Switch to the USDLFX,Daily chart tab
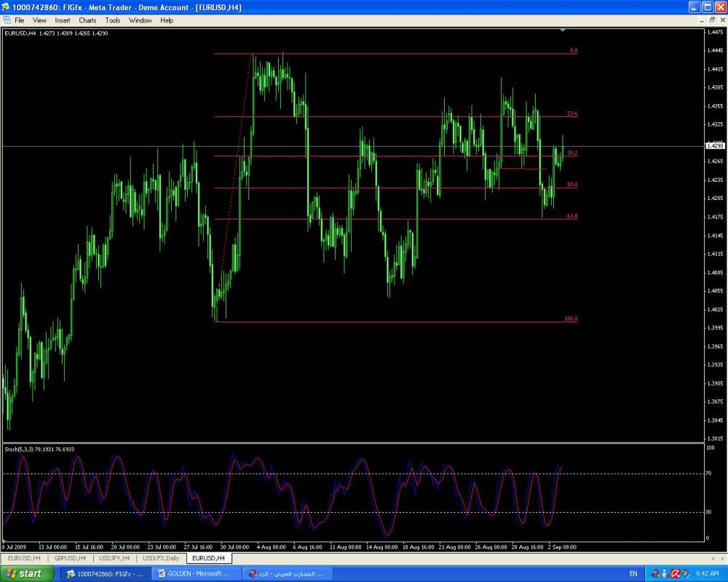Viewport: 728px width, 582px height. point(161,558)
